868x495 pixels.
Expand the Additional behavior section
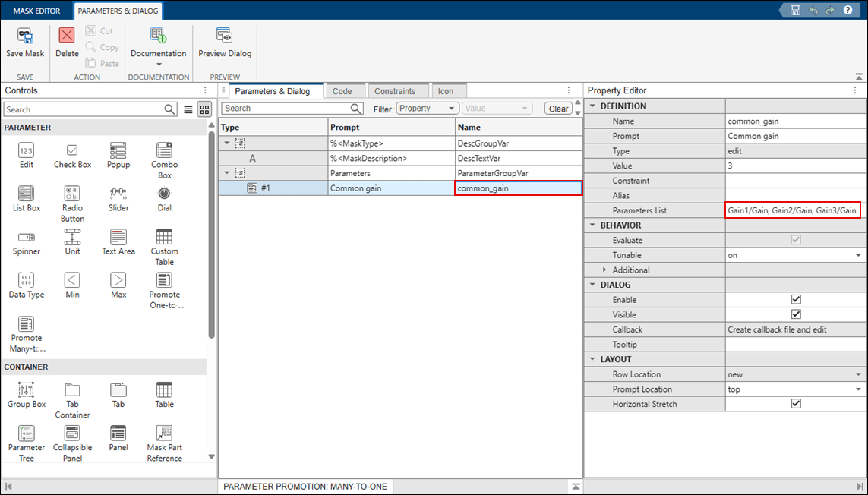click(x=604, y=270)
